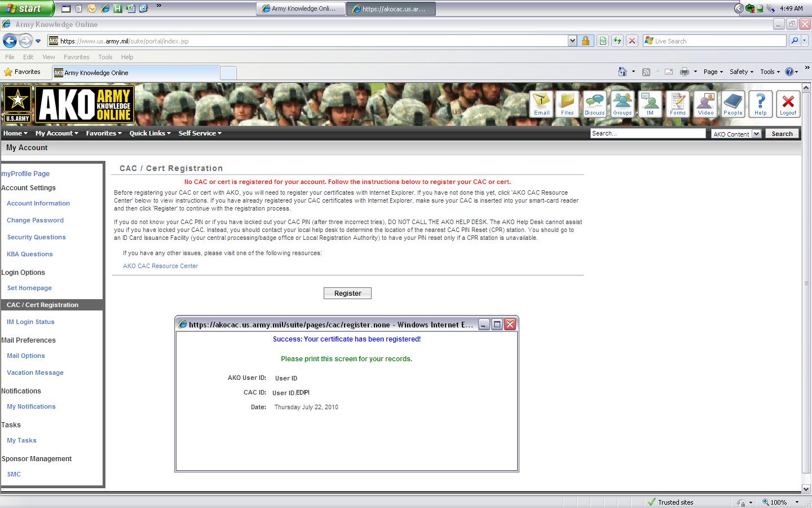Click the Windows Start button
Screen dimensions: 812x508
(x=27, y=8)
